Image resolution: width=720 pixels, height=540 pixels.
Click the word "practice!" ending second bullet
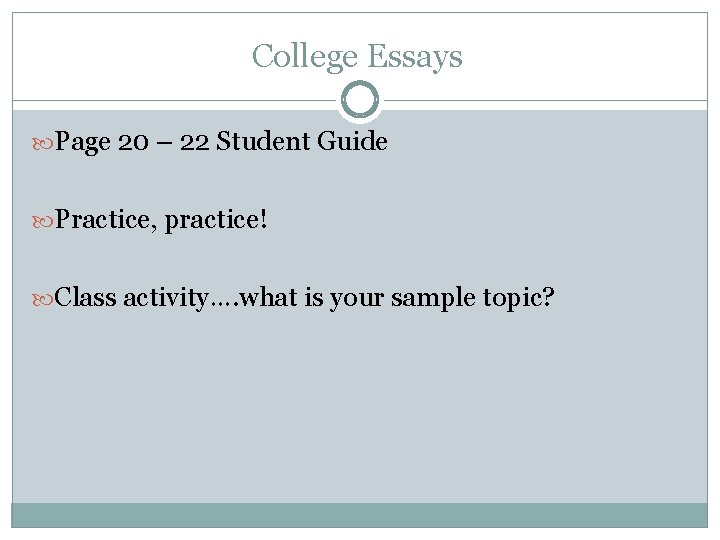216,219
